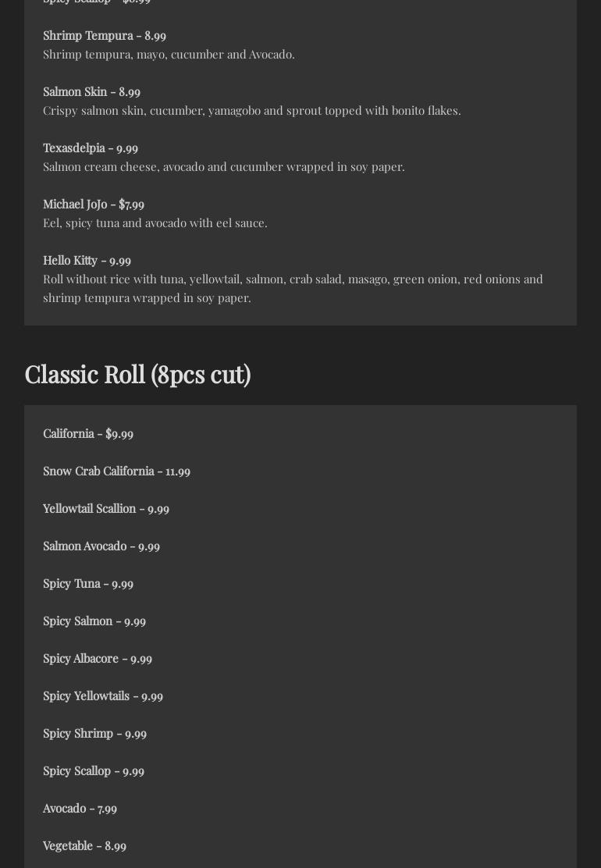Click the Salmon Avocado roll entry
Screen dimensions: 601x868
[101, 546]
